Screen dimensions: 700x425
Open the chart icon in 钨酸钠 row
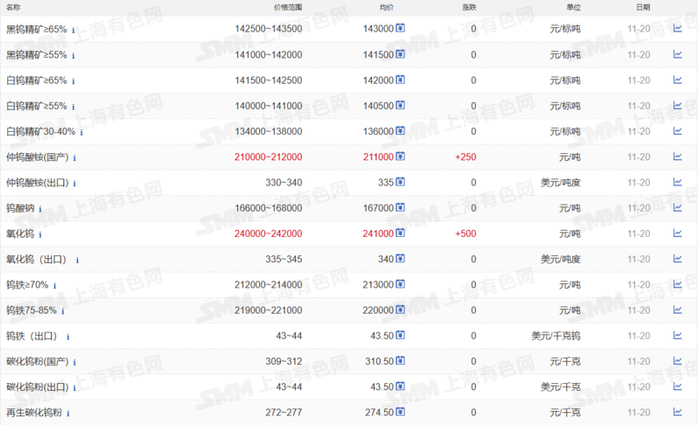point(677,208)
